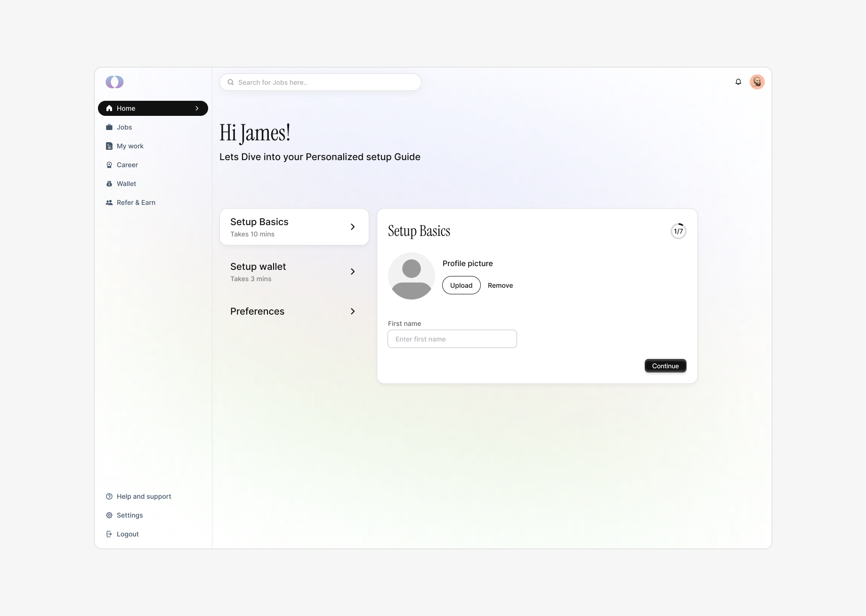Screen dimensions: 866x616
Task: Click the 1/7 progress ring
Action: 678,231
